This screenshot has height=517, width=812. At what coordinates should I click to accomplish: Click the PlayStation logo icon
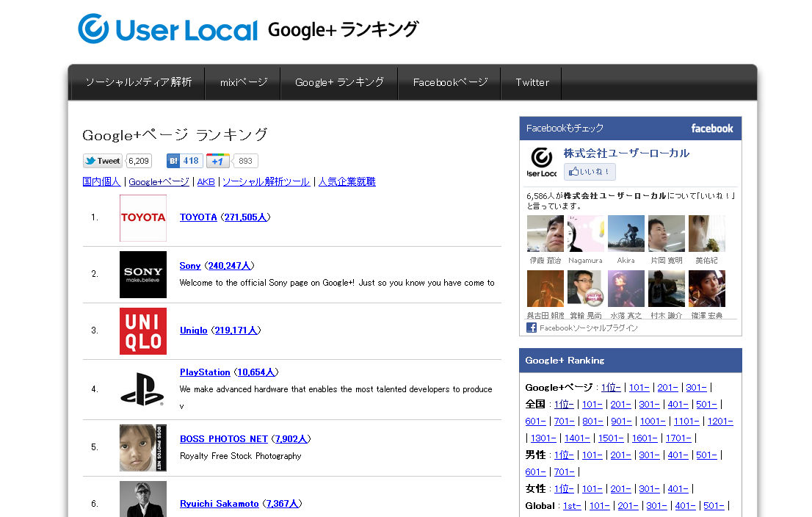click(x=143, y=389)
